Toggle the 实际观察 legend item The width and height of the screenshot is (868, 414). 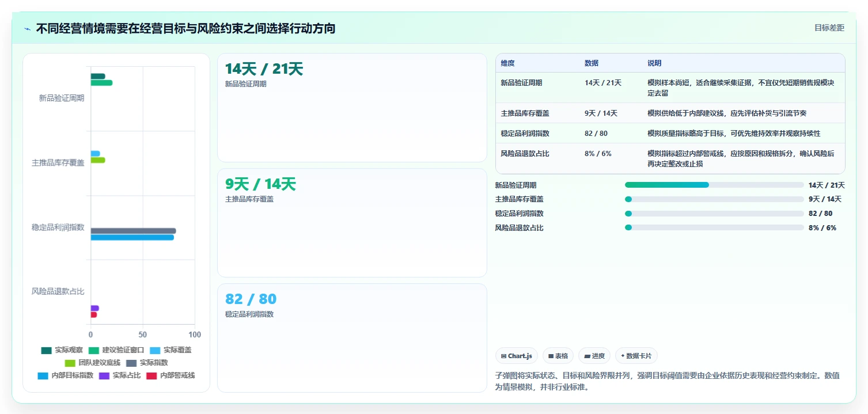[62, 350]
